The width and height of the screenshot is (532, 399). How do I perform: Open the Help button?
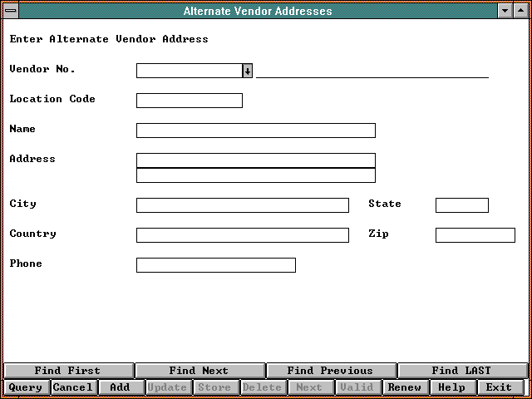pyautogui.click(x=452, y=387)
